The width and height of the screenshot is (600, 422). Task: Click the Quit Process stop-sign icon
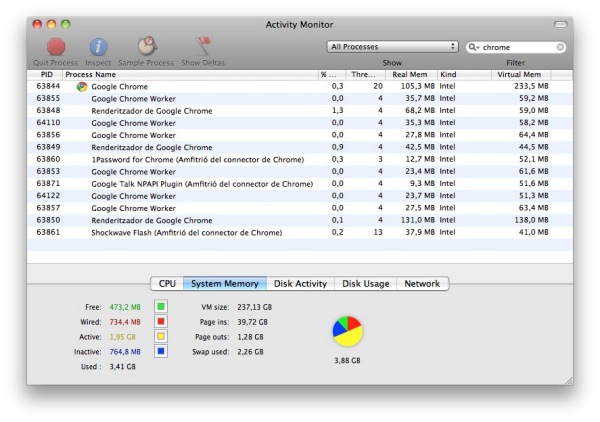click(56, 47)
